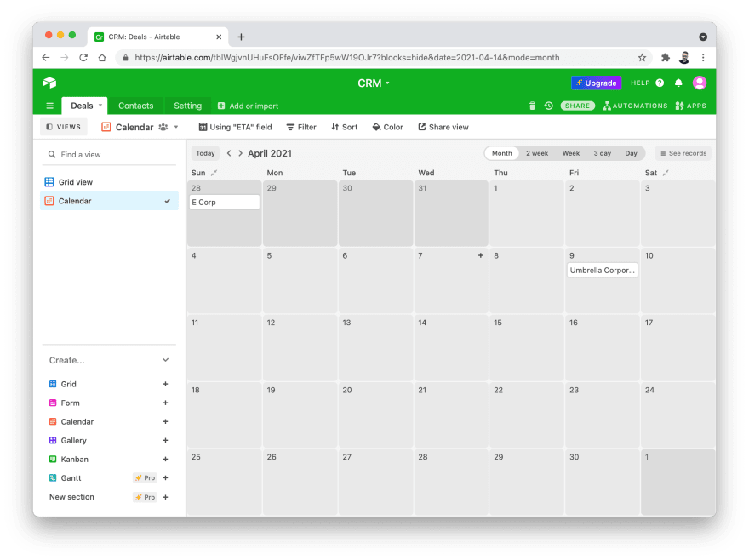749x560 pixels.
Task: Open user account avatar
Action: point(700,83)
